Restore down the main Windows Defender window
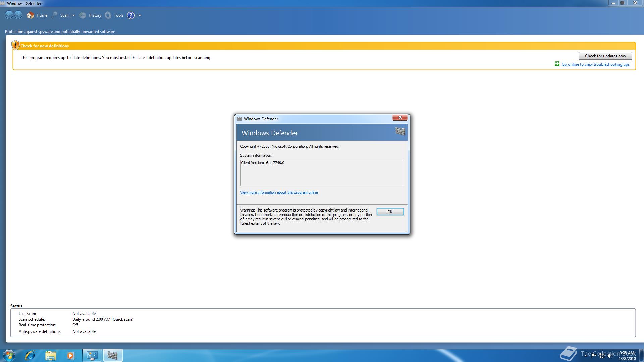 click(x=622, y=3)
